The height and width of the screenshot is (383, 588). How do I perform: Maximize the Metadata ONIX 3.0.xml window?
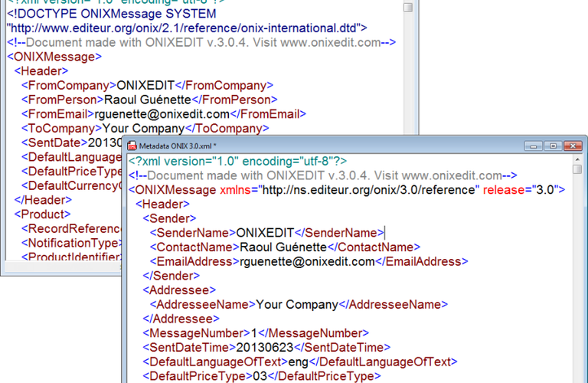553,146
